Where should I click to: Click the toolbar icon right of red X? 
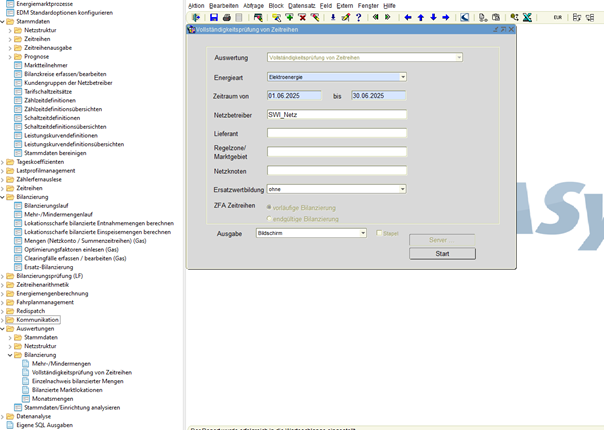pos(315,17)
